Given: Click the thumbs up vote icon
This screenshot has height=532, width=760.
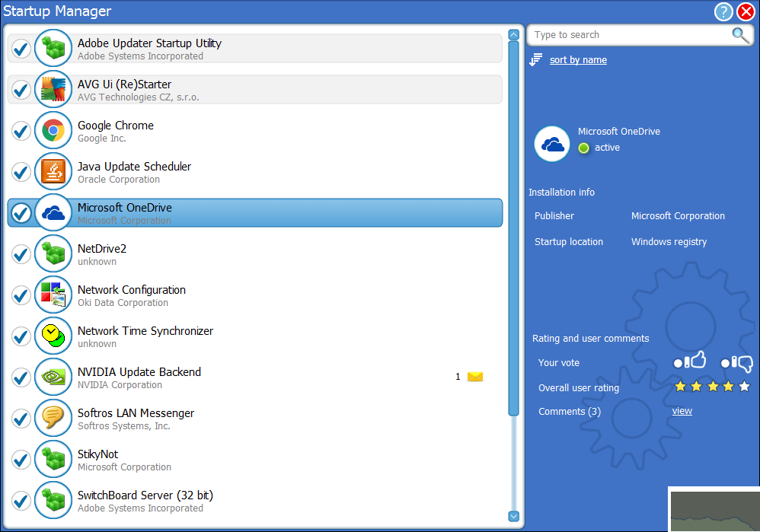Looking at the screenshot, I should tap(691, 362).
